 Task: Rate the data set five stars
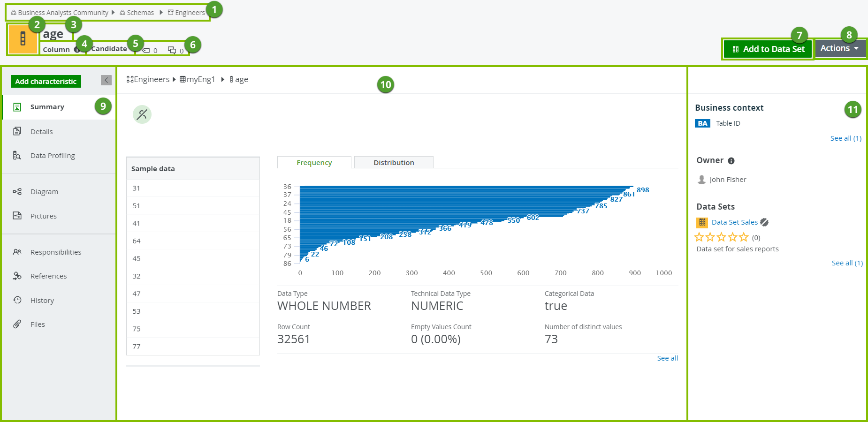[x=744, y=237]
